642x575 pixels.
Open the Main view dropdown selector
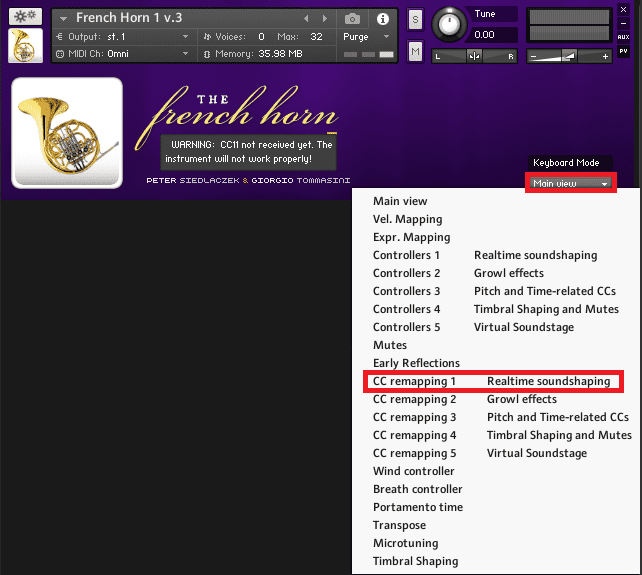(x=571, y=183)
